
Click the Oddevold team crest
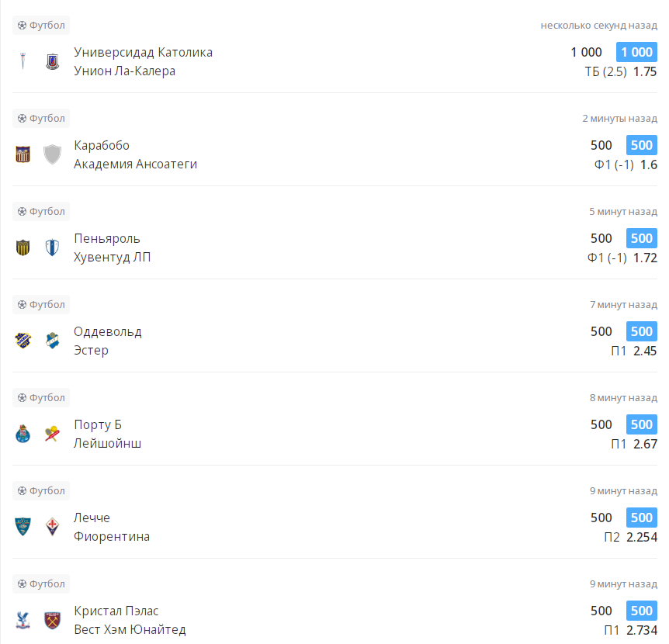click(23, 341)
